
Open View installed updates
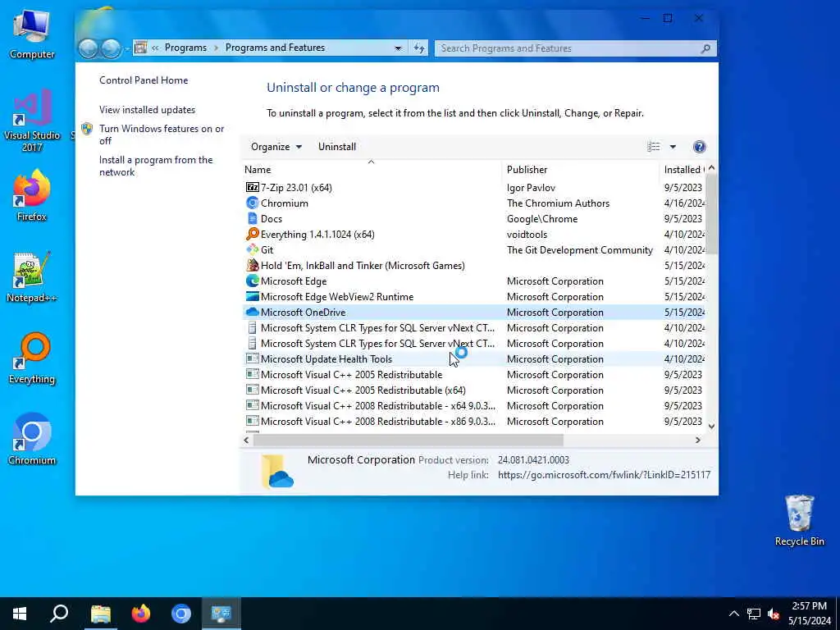148,110
